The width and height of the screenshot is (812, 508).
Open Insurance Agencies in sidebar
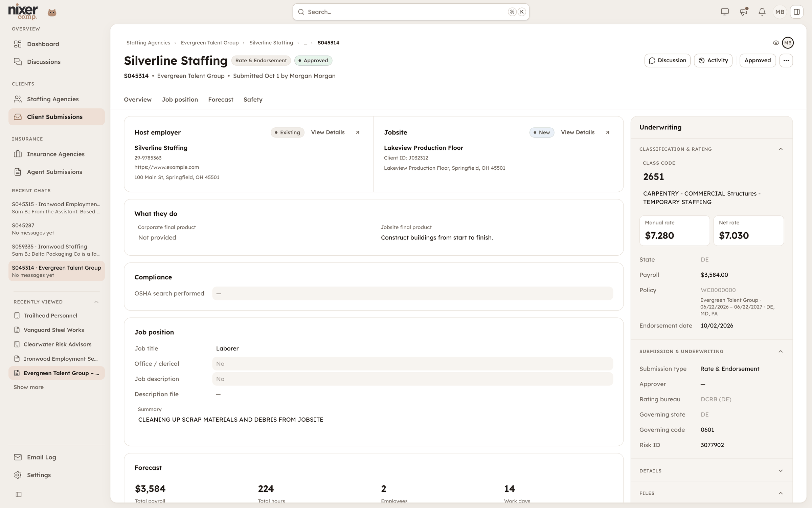(57, 154)
